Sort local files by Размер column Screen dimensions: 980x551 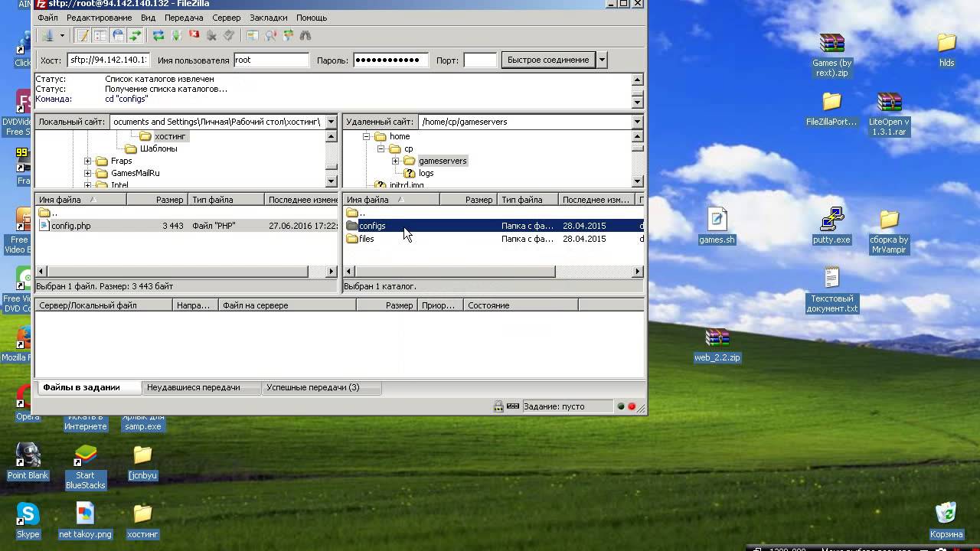click(x=157, y=200)
